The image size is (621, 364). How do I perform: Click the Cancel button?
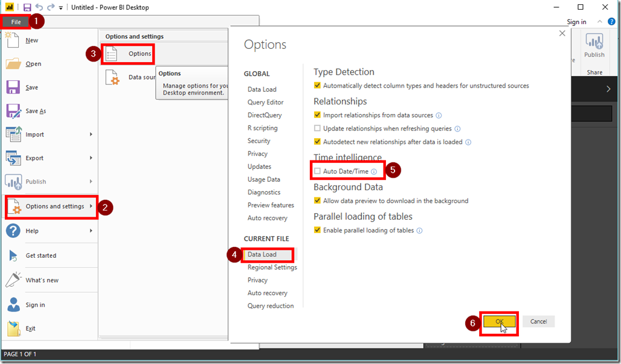(539, 322)
